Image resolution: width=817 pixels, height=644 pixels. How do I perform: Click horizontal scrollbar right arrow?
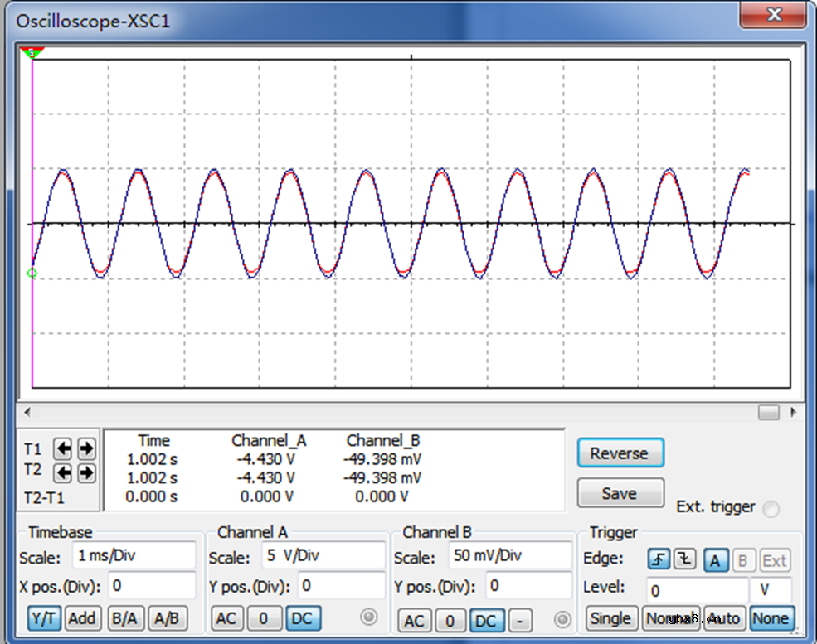[x=794, y=412]
